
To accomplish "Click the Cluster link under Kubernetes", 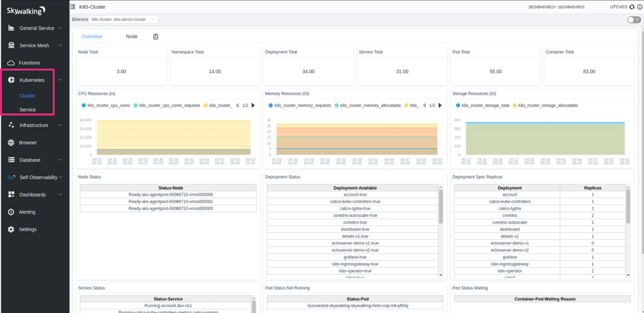I will pyautogui.click(x=27, y=96).
